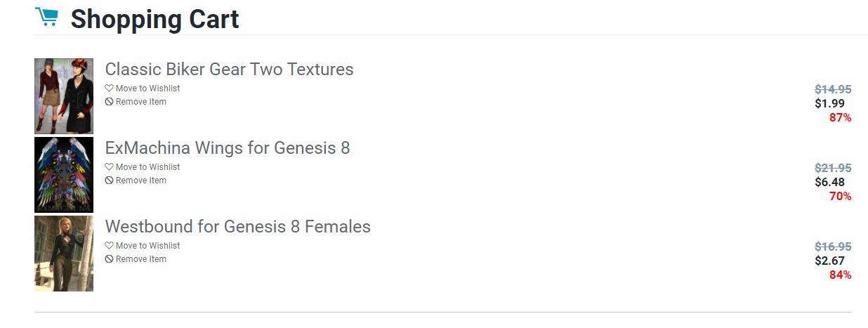Remove Westbound for Genesis 8 Females

click(x=140, y=259)
